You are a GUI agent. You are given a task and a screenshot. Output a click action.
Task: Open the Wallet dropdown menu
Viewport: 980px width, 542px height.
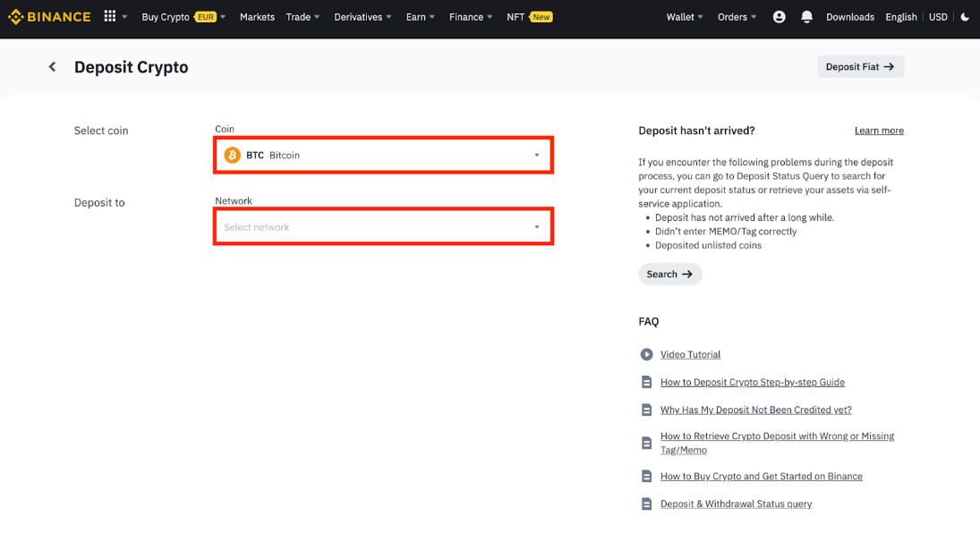coord(685,17)
